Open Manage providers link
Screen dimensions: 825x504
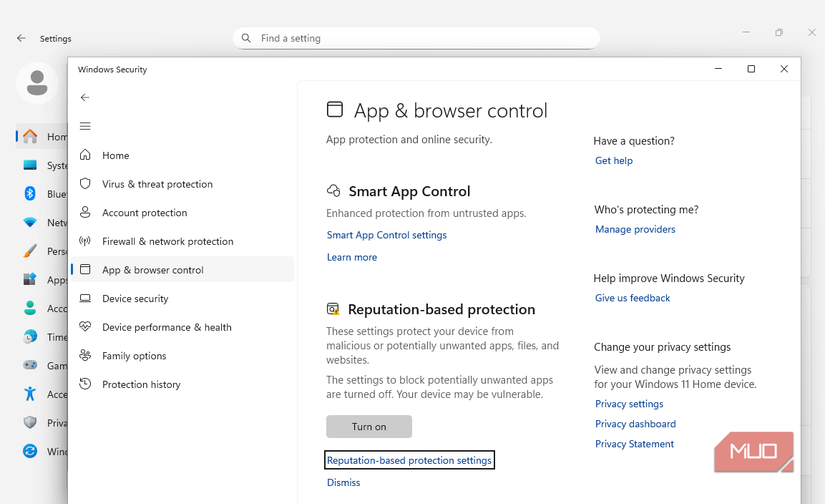point(635,229)
